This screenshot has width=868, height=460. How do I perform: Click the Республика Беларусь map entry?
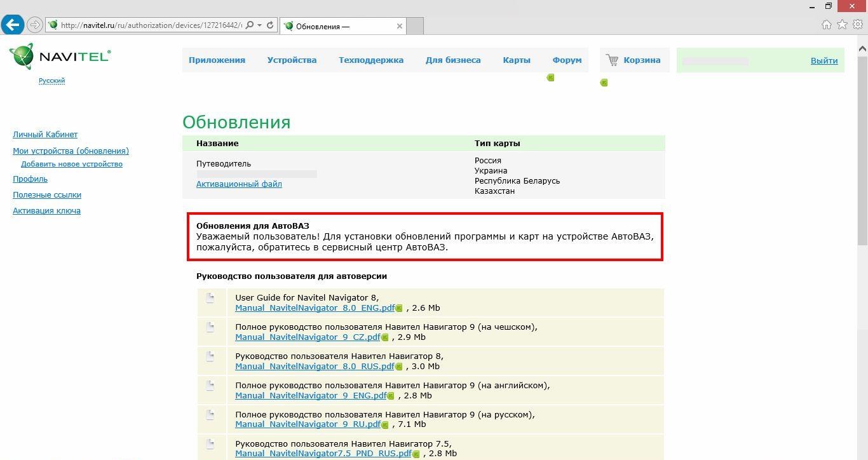(x=517, y=181)
